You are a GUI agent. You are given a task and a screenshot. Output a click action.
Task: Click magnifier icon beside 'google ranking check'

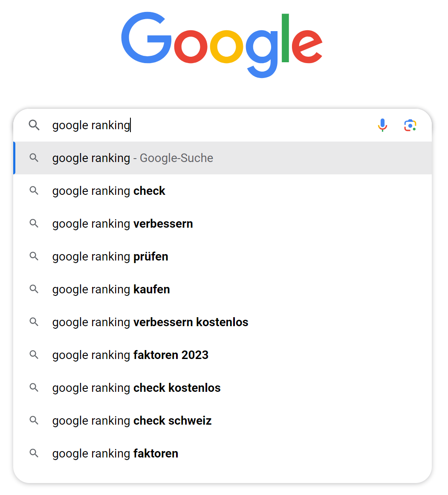pyautogui.click(x=34, y=191)
